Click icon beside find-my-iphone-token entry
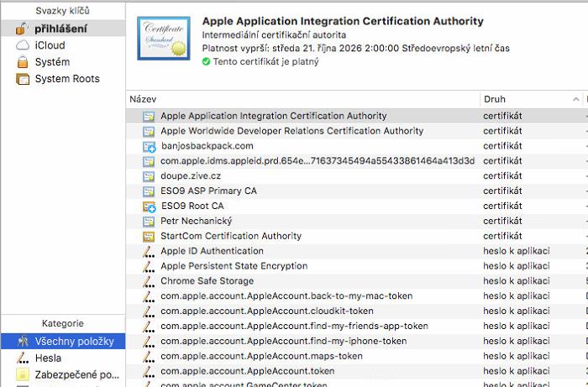This screenshot has height=387, width=588. click(149, 342)
